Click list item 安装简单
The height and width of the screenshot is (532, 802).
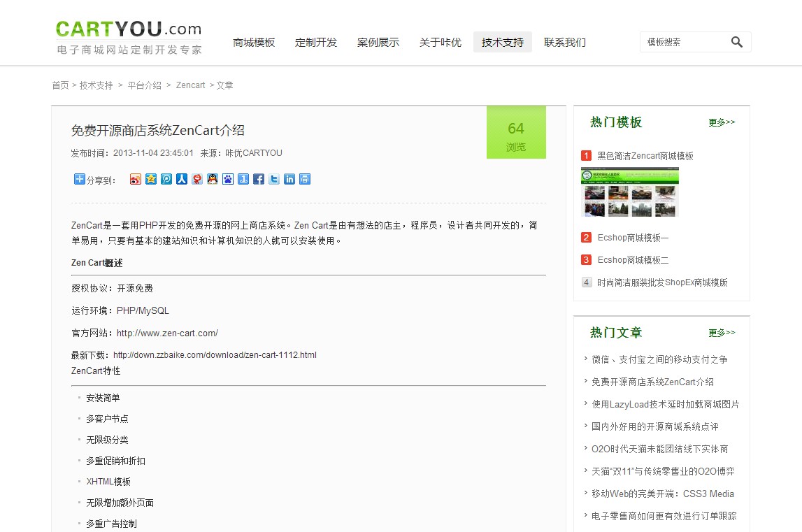(x=103, y=398)
